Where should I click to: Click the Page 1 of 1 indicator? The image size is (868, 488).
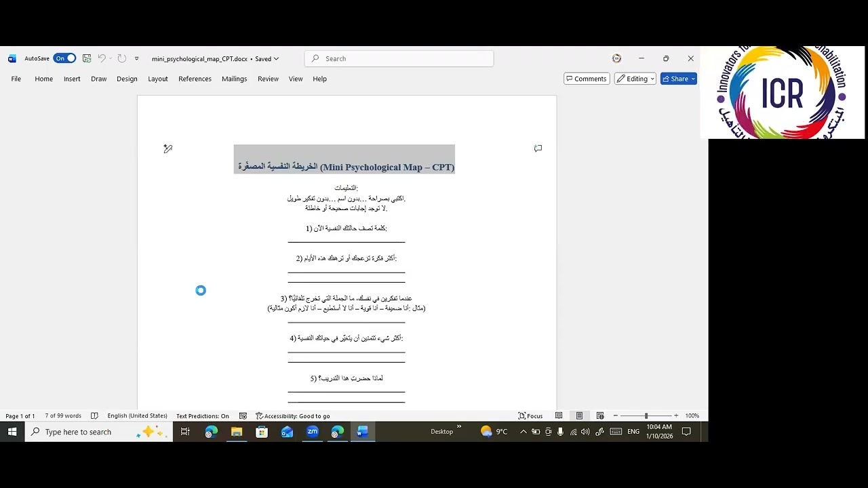(20, 415)
